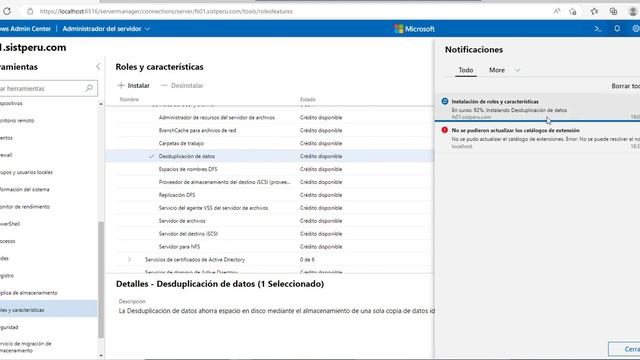
Task: Click the browser address bar URL
Action: 166,11
